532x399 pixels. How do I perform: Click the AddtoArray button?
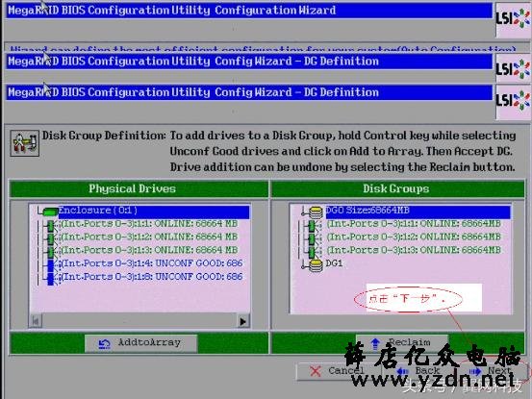[140, 343]
